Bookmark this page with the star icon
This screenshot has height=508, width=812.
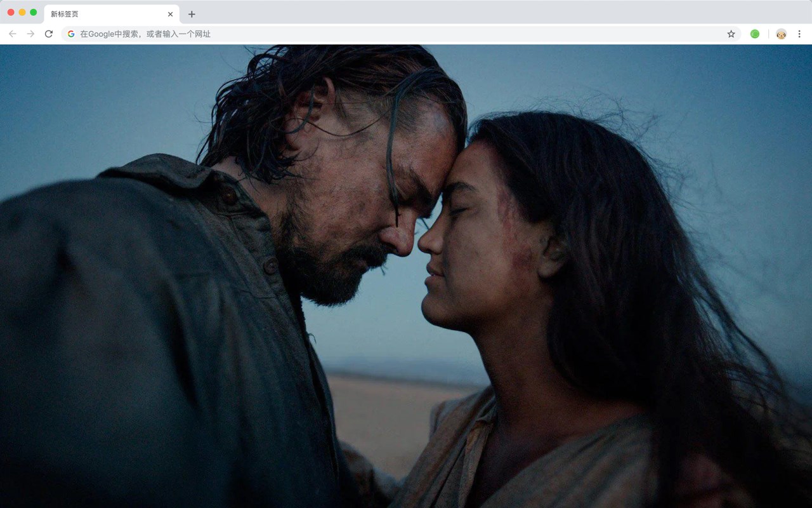[731, 34]
